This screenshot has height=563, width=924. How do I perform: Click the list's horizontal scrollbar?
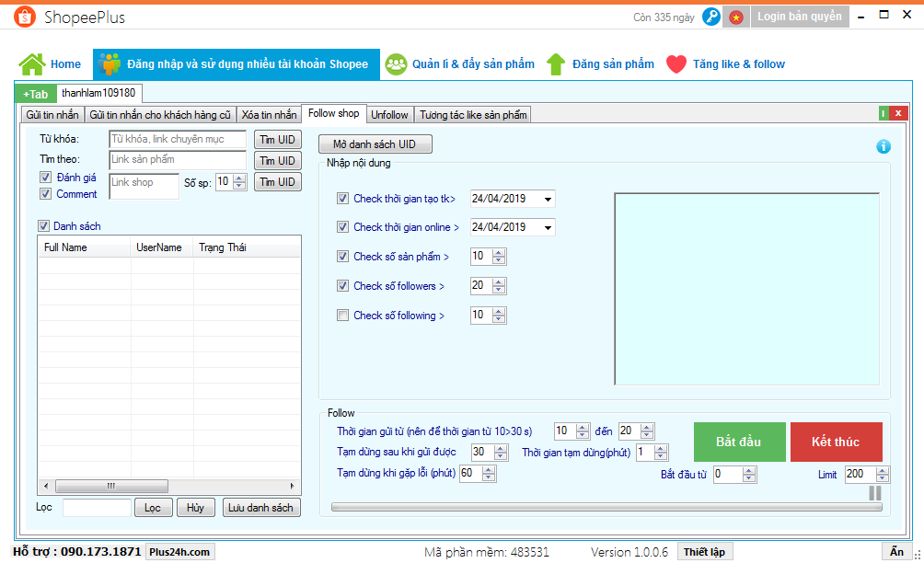(x=168, y=486)
